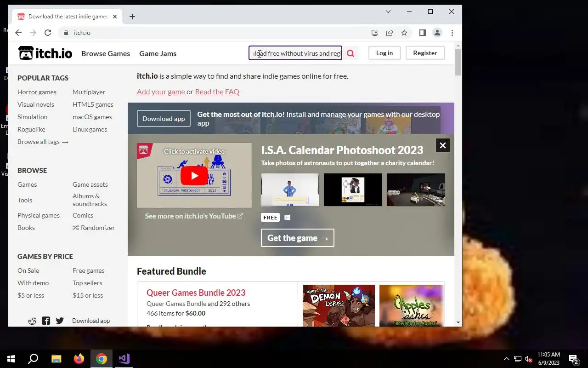
Task: Click the taskbar clock
Action: tap(548, 359)
